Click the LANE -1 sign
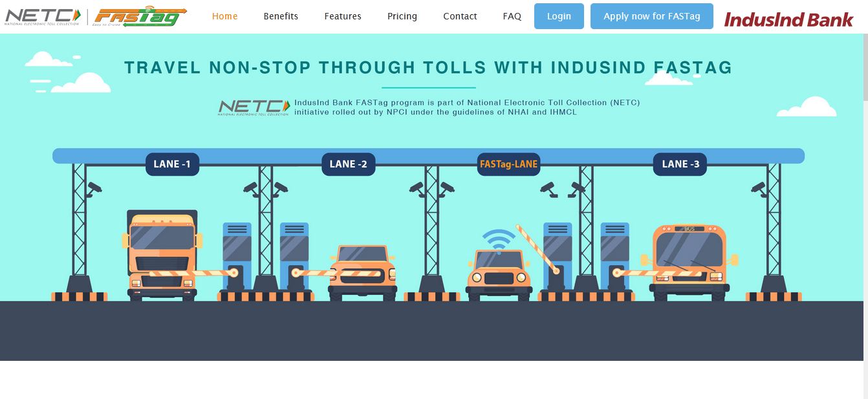 coord(172,164)
